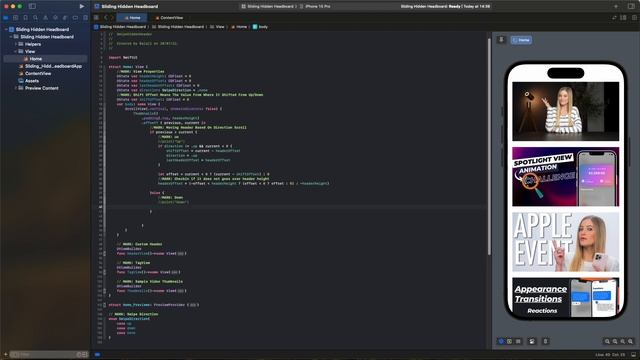Image resolution: width=640 pixels, height=360 pixels.
Task: Click the body breadcrumb in jump bar
Action: (260, 27)
